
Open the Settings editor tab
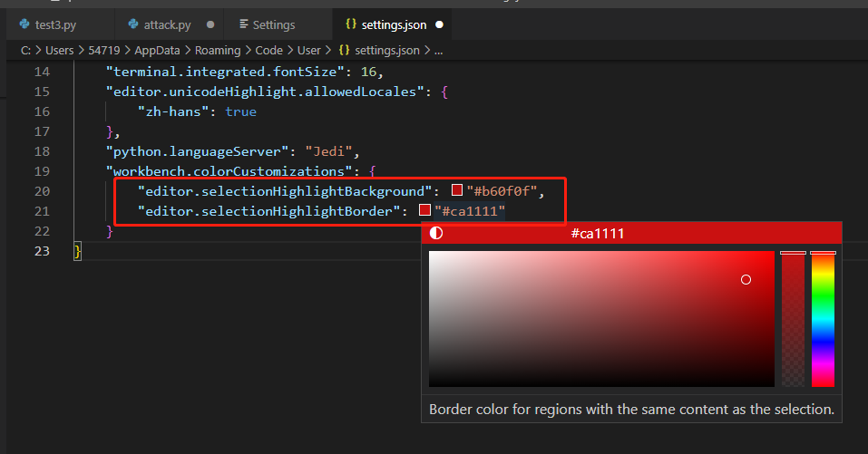click(x=277, y=24)
